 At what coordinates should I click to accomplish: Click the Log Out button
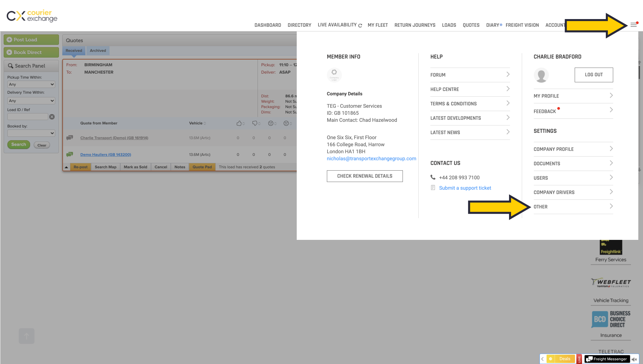[x=593, y=75]
